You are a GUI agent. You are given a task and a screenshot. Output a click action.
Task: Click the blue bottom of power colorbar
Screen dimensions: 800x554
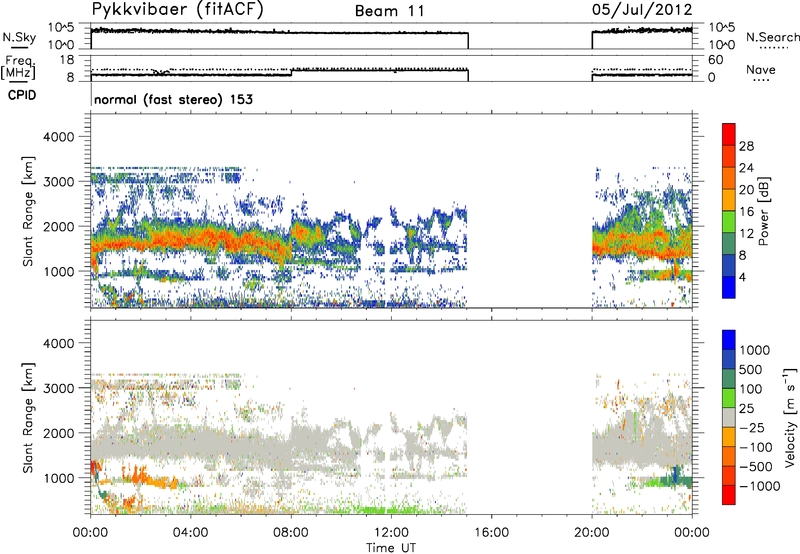(729, 287)
